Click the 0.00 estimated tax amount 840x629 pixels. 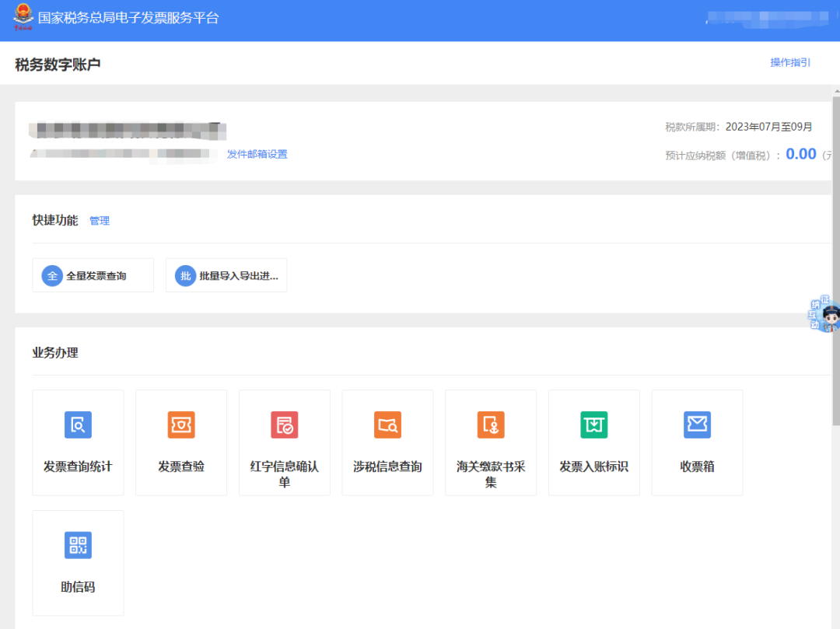[x=800, y=154]
